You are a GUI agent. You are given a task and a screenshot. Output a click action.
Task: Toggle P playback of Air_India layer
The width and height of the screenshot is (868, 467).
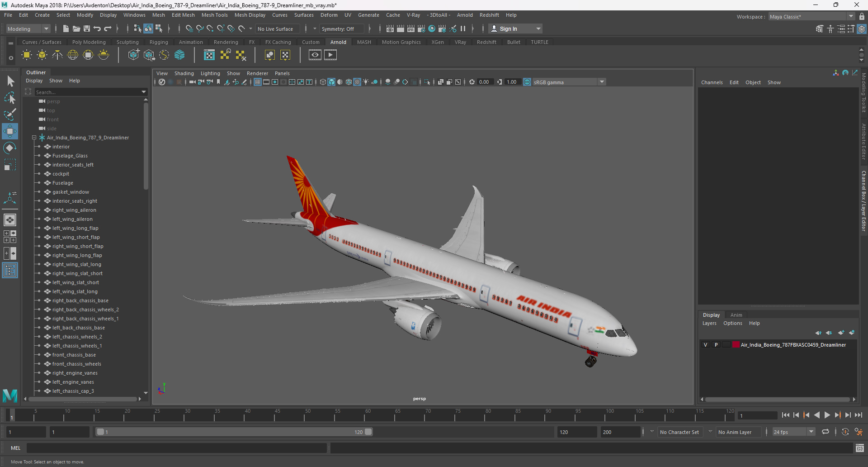[x=716, y=345]
